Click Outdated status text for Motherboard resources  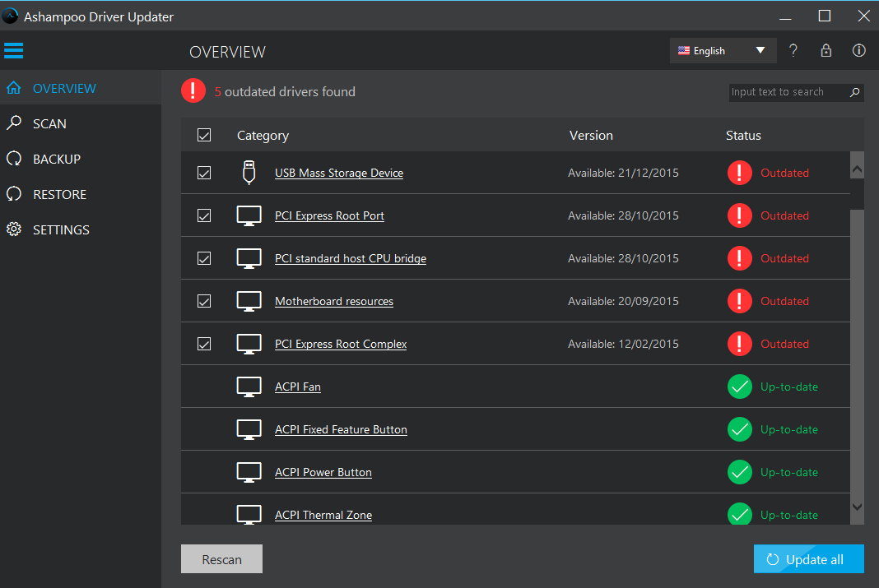point(784,301)
